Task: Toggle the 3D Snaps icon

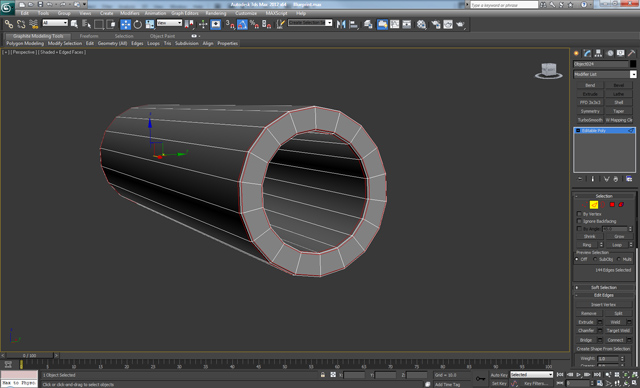Action: pyautogui.click(x=230, y=24)
